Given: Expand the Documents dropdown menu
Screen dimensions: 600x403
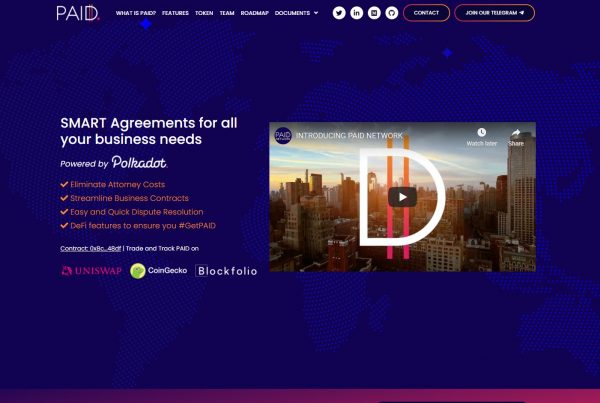Looking at the screenshot, I should click(296, 13).
